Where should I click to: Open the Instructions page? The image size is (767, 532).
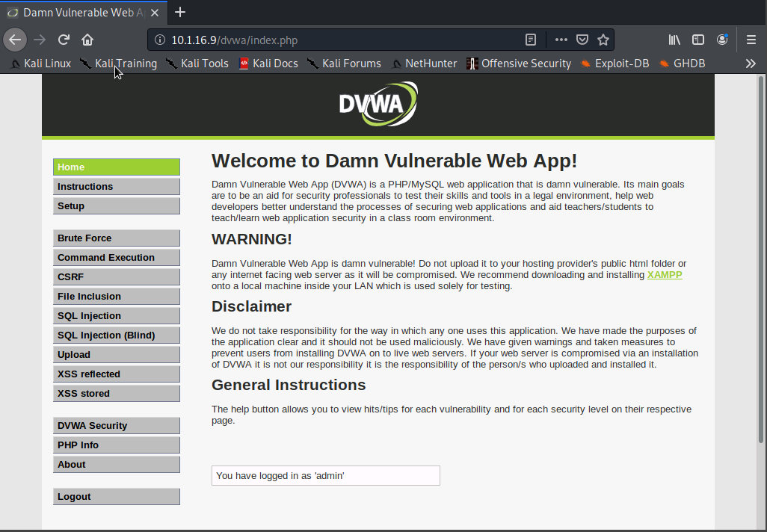pyautogui.click(x=117, y=186)
